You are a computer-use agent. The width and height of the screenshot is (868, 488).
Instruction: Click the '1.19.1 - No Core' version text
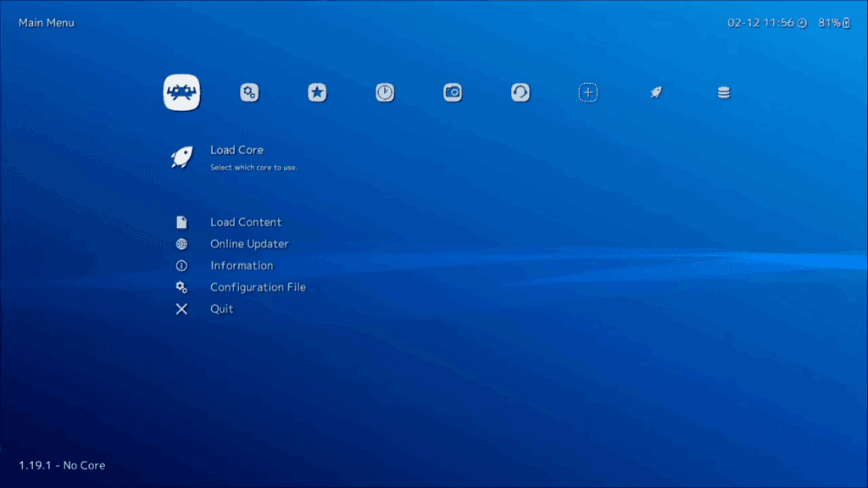[x=62, y=465]
